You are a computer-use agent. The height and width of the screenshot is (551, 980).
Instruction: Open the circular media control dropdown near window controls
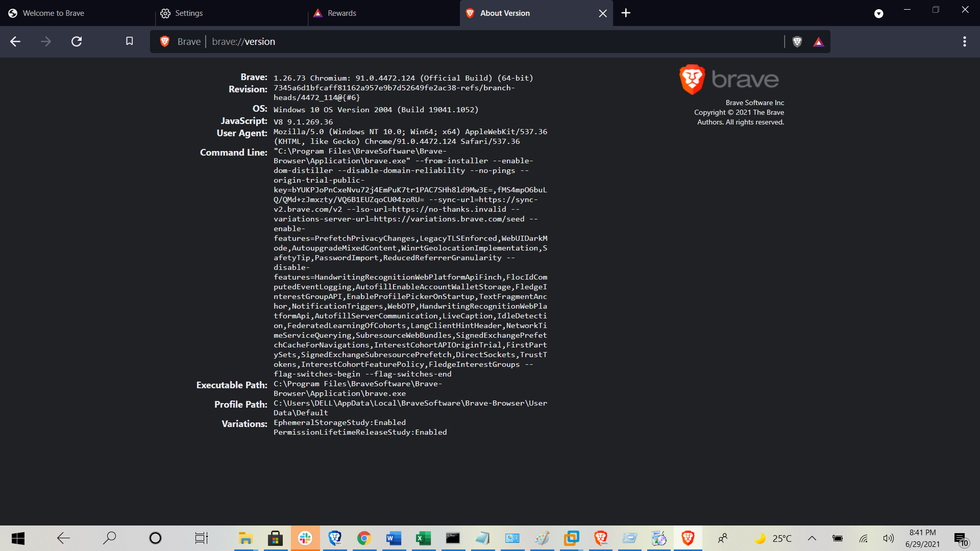(879, 13)
